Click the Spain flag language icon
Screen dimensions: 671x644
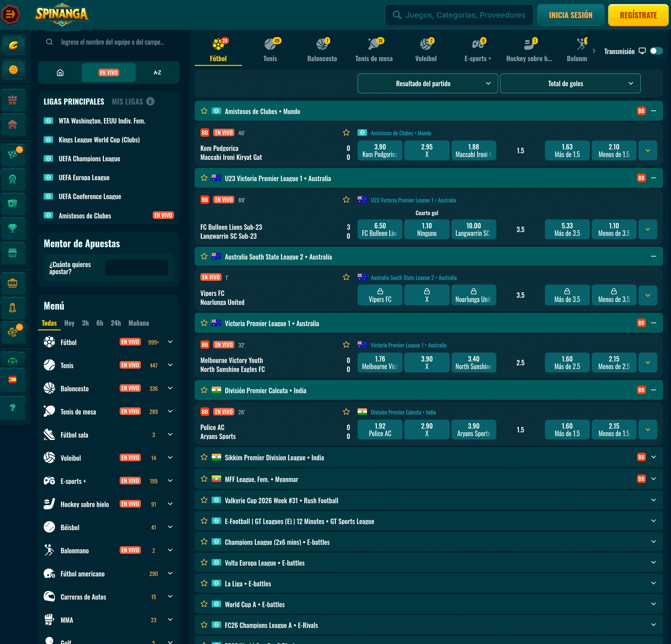pyautogui.click(x=13, y=380)
